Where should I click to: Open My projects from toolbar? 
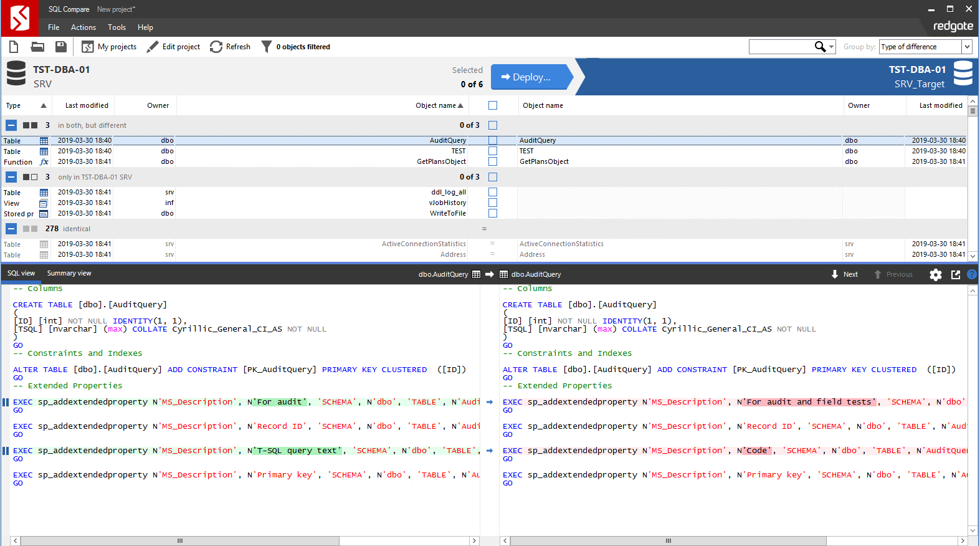(109, 47)
